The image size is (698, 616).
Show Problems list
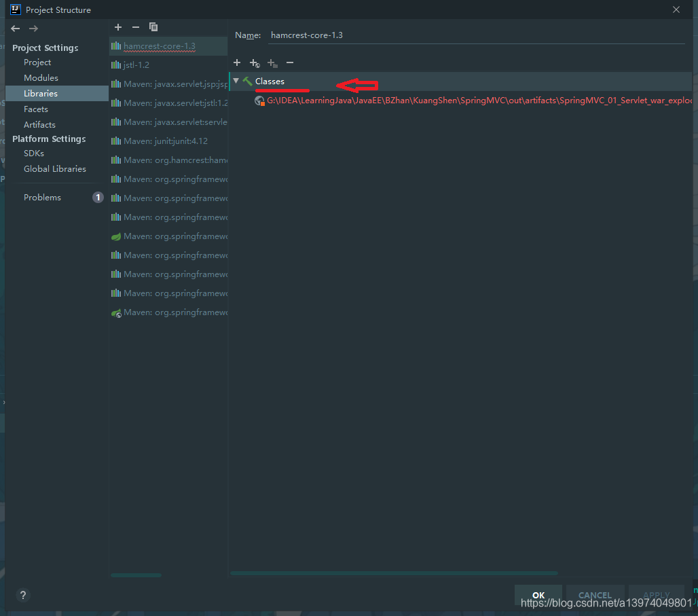pos(42,198)
